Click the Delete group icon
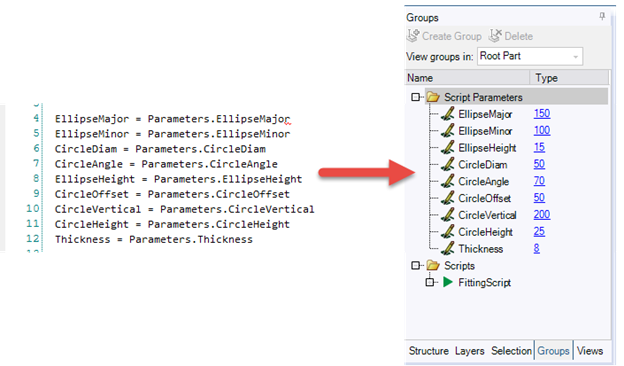Image resolution: width=624 pixels, height=366 pixels. [495, 36]
